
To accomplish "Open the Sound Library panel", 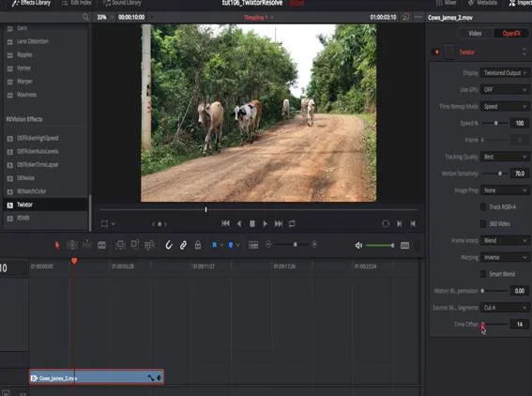I will 122,3.
